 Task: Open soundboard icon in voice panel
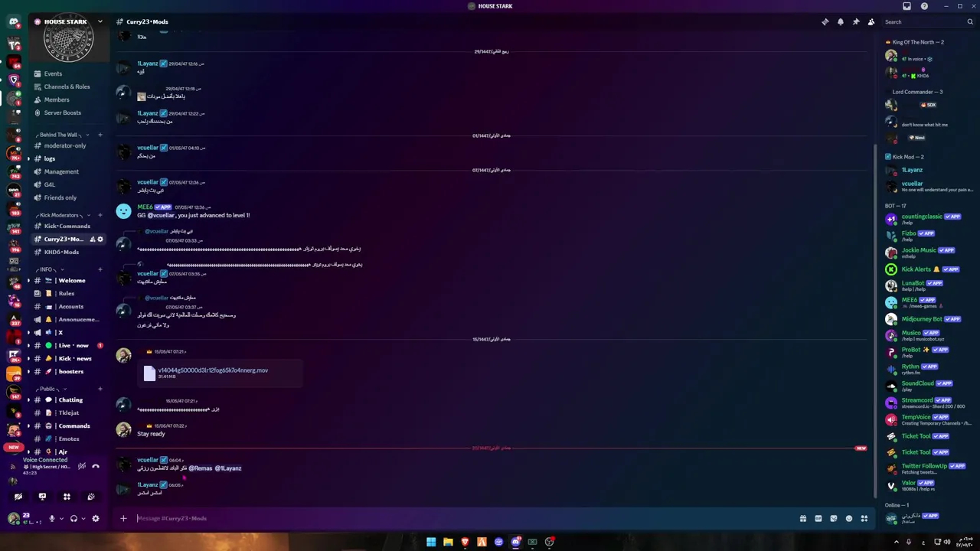pyautogui.click(x=91, y=497)
